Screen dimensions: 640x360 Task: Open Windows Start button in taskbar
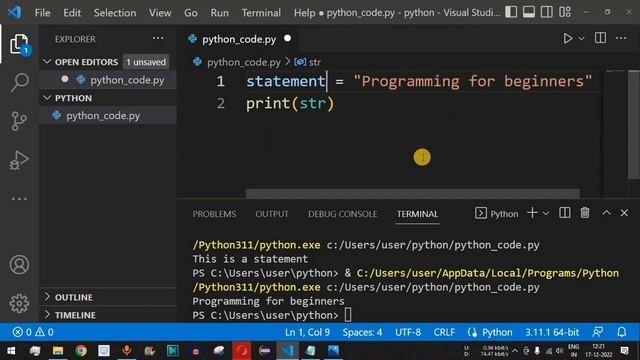[11, 351]
